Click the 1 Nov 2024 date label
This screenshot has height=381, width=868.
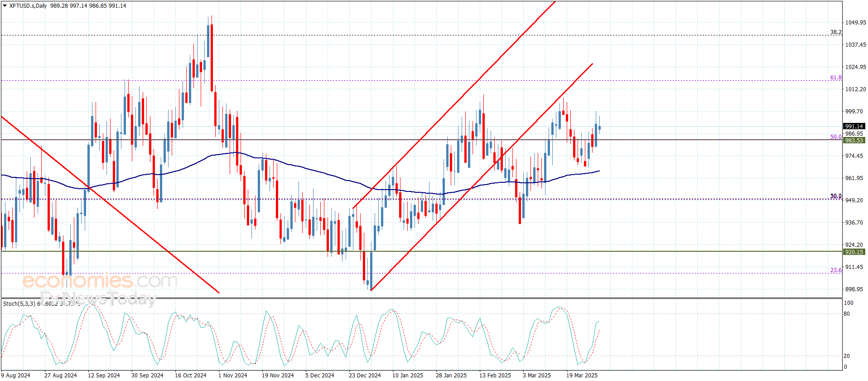click(x=233, y=375)
